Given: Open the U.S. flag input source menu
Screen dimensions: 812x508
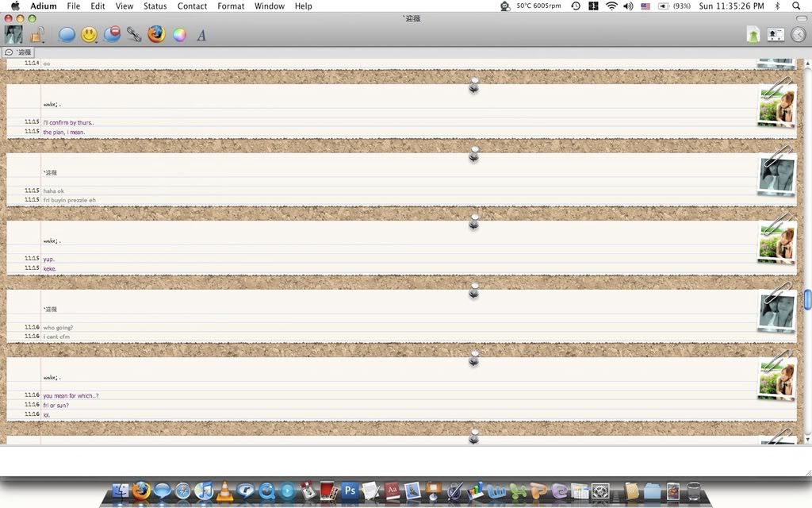Looking at the screenshot, I should coord(645,6).
